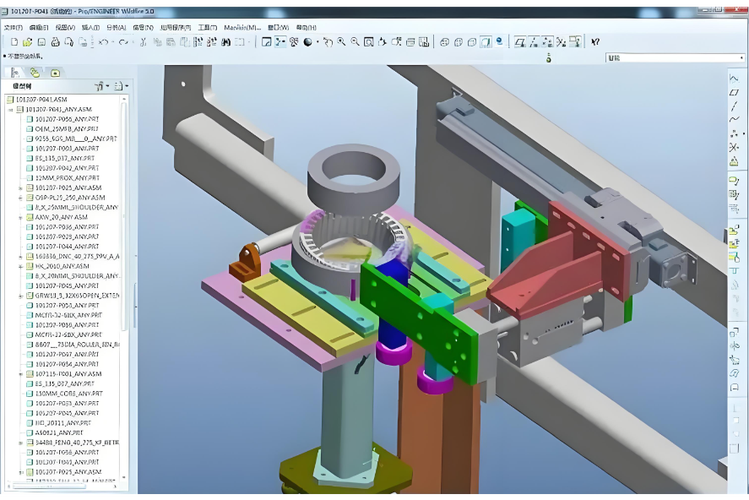The width and height of the screenshot is (749, 500).
Task: Click the Undo arrow icon
Action: tap(103, 43)
